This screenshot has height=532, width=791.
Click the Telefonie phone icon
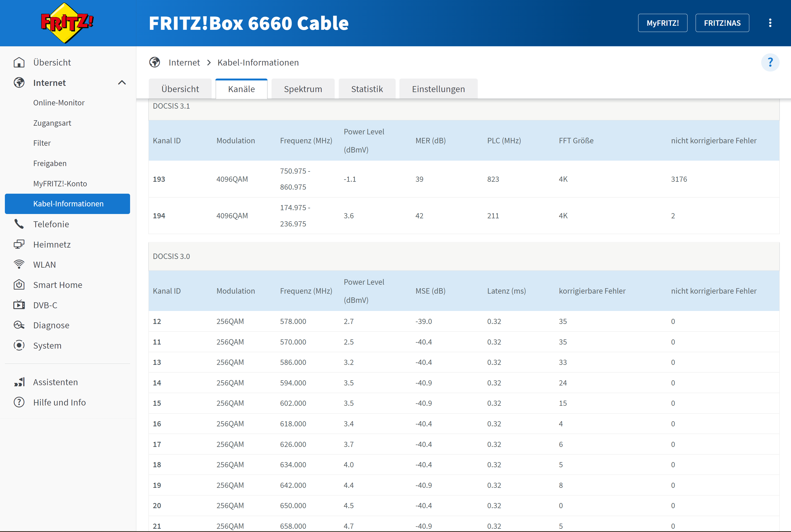19,224
